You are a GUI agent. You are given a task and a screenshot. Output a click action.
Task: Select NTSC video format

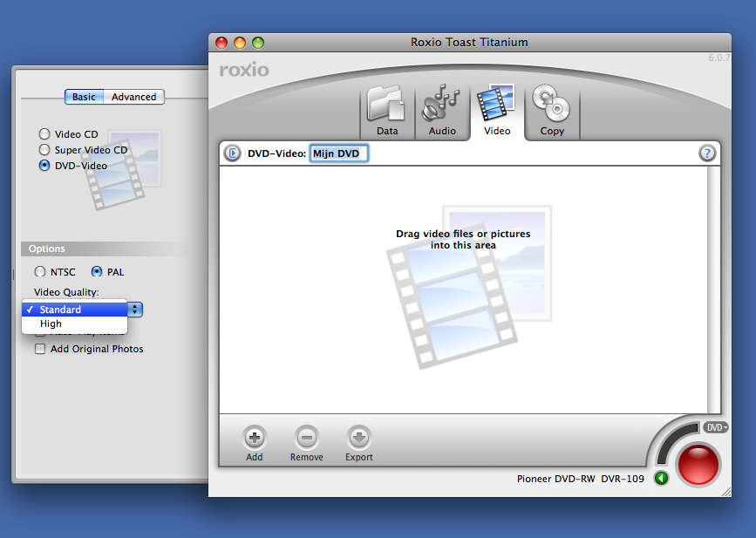pos(40,272)
